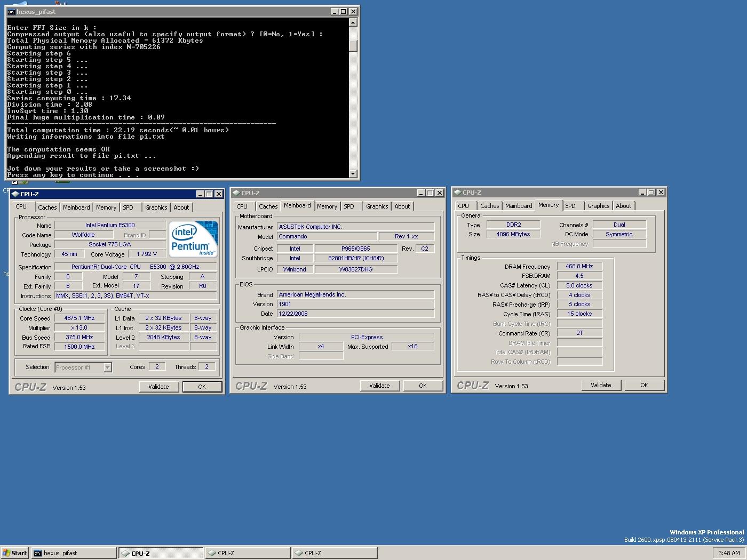
Task: Click the 4096 MBytes size field
Action: click(x=513, y=234)
